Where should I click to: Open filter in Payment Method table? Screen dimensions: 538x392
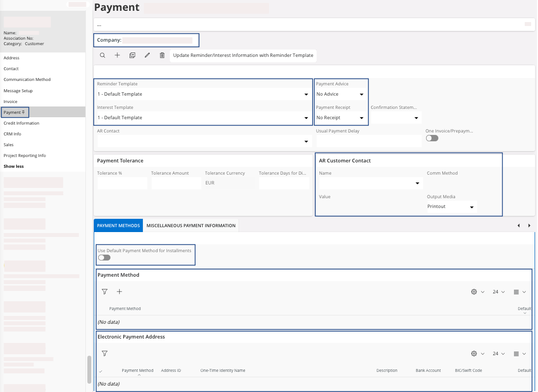click(105, 291)
